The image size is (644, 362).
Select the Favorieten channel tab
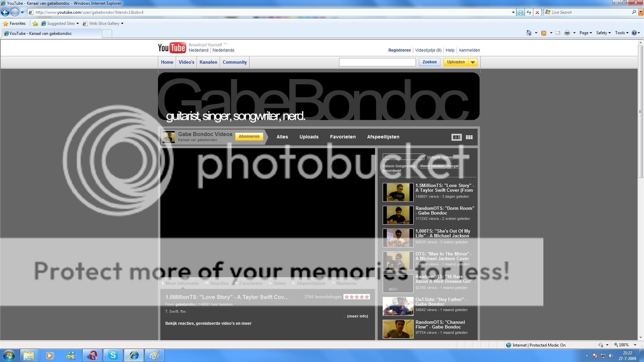point(343,137)
